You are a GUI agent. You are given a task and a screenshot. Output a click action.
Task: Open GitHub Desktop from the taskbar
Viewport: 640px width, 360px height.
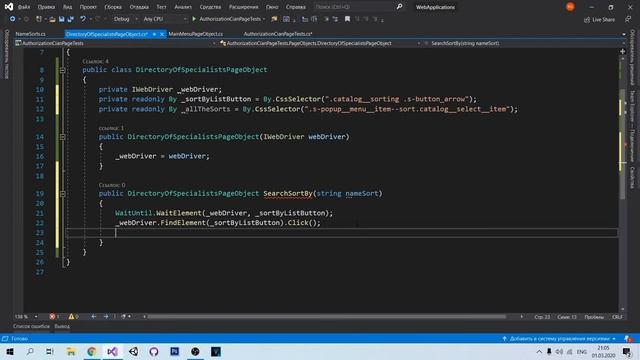[154, 351]
